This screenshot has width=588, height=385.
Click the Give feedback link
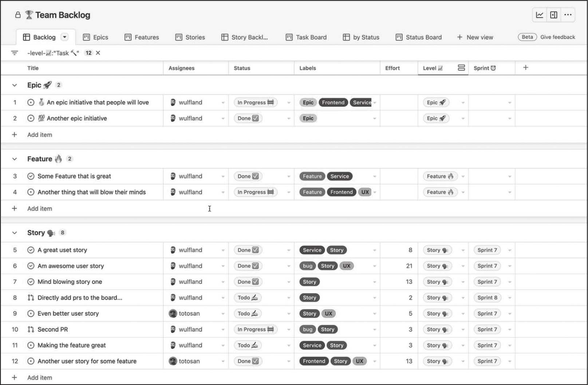coord(557,37)
